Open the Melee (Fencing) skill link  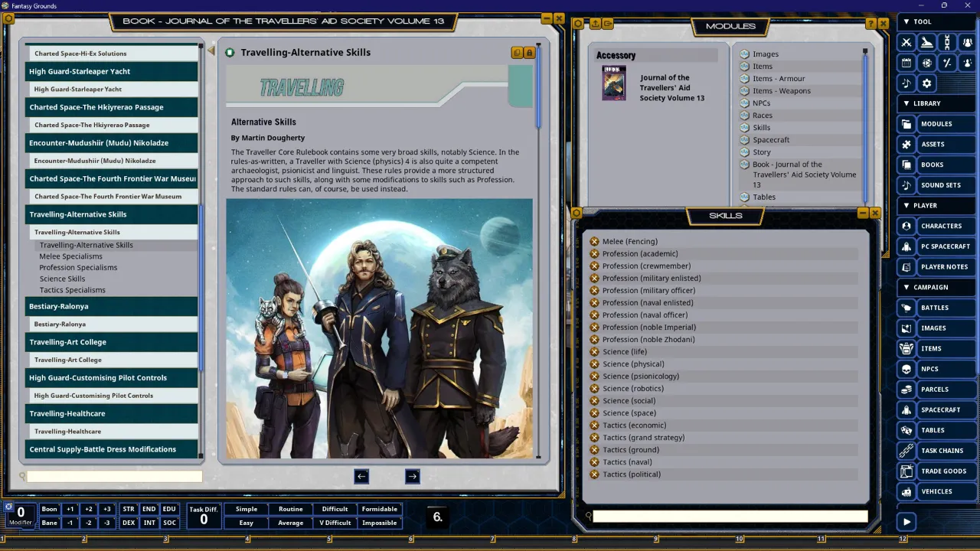point(629,242)
